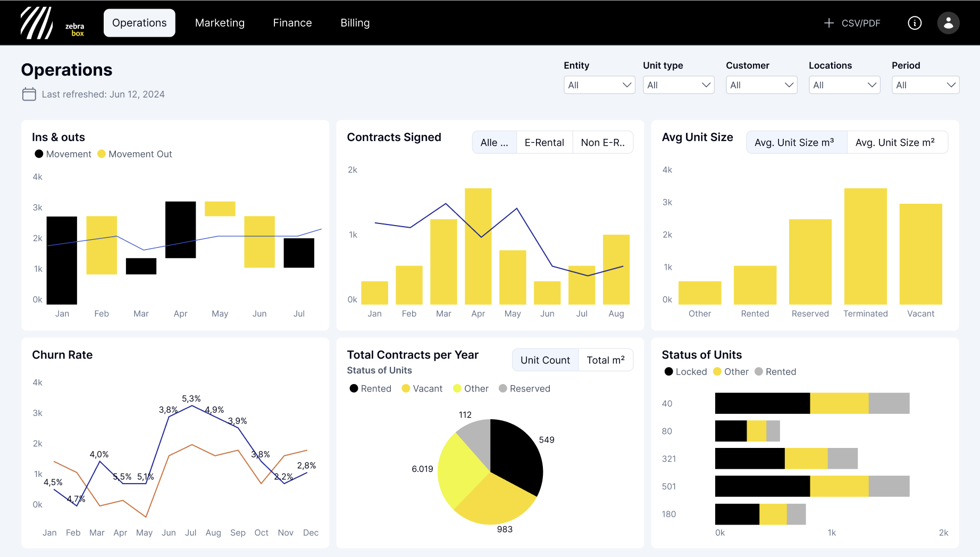
Task: Click the Last refreshed: Jun 12, 2024 text
Action: coord(103,94)
